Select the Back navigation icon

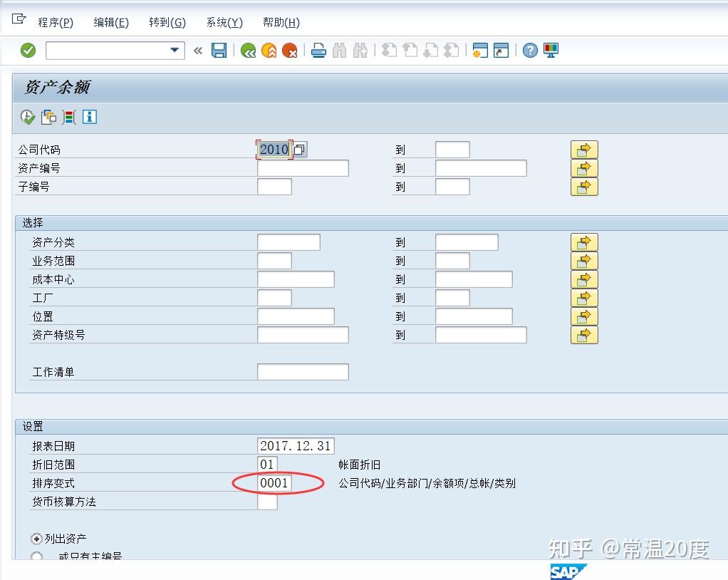click(x=249, y=50)
